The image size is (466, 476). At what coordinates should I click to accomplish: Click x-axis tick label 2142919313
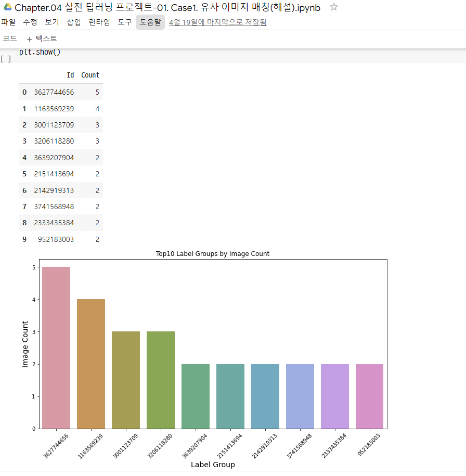[x=264, y=446]
